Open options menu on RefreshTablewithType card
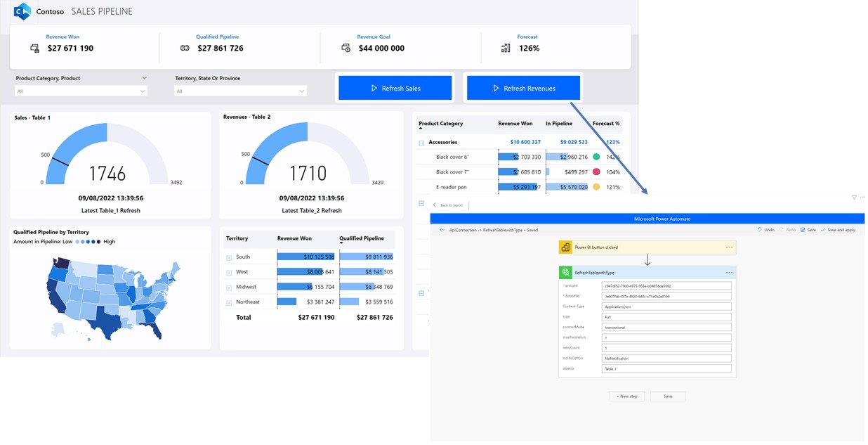The image size is (868, 445). [x=729, y=272]
